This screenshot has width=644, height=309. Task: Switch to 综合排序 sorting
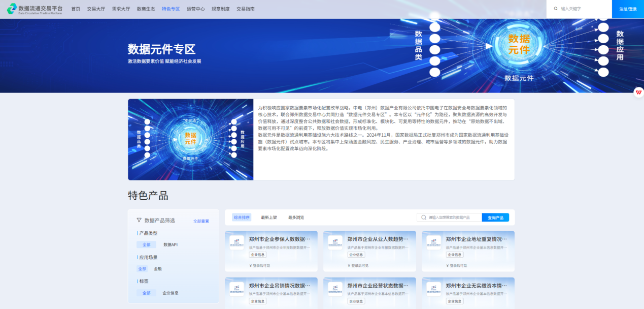[x=242, y=218]
